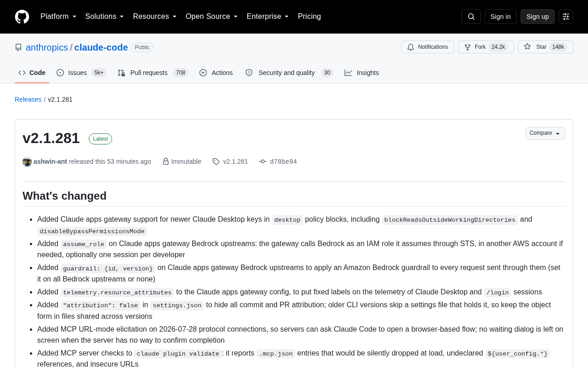Click the /login code text

coord(498,293)
